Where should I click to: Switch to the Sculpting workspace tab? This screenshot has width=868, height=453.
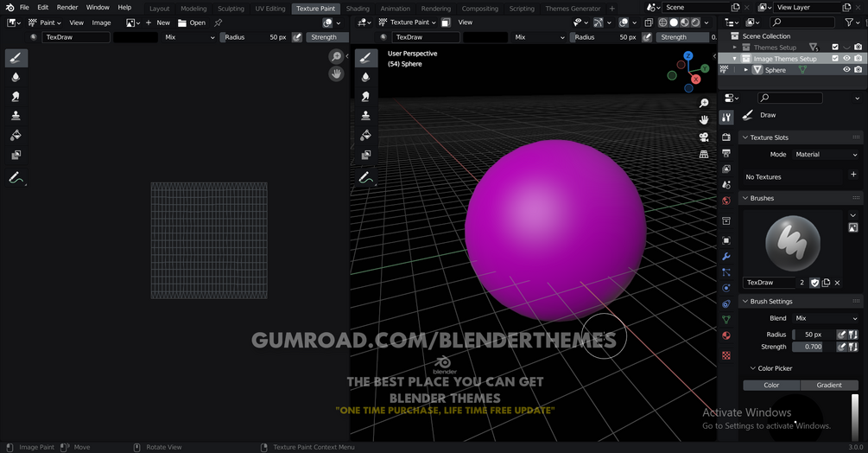[231, 9]
